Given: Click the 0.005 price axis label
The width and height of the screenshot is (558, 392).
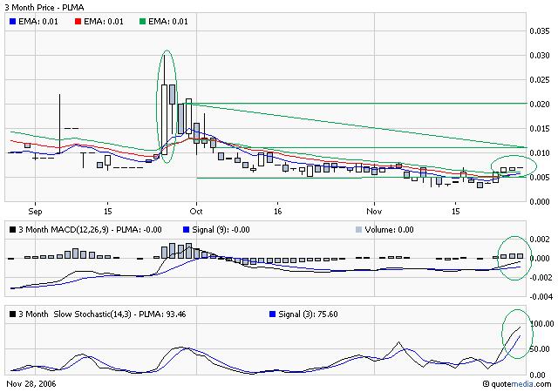Looking at the screenshot, I should [x=540, y=177].
